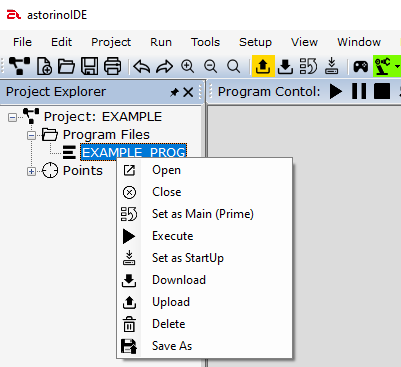Create a new file from toolbar
Image resolution: width=401 pixels, height=367 pixels.
point(44,66)
